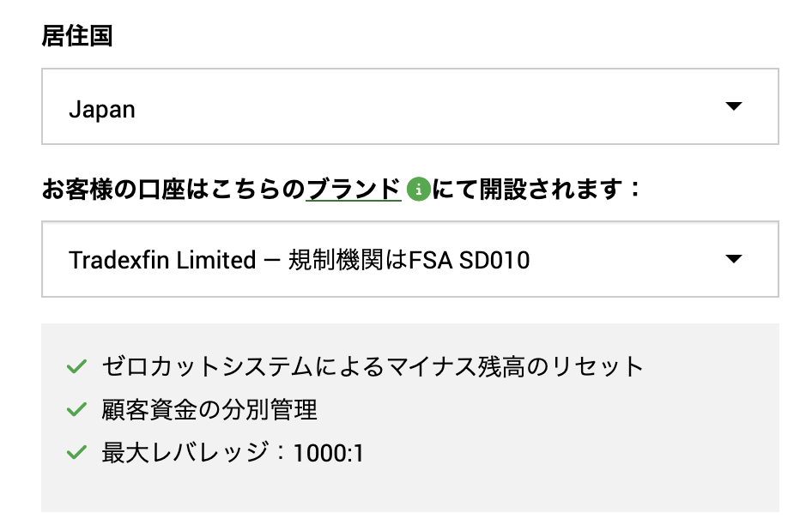Click the 最大レバレッジ label text
This screenshot has width=812, height=531.
[185, 453]
